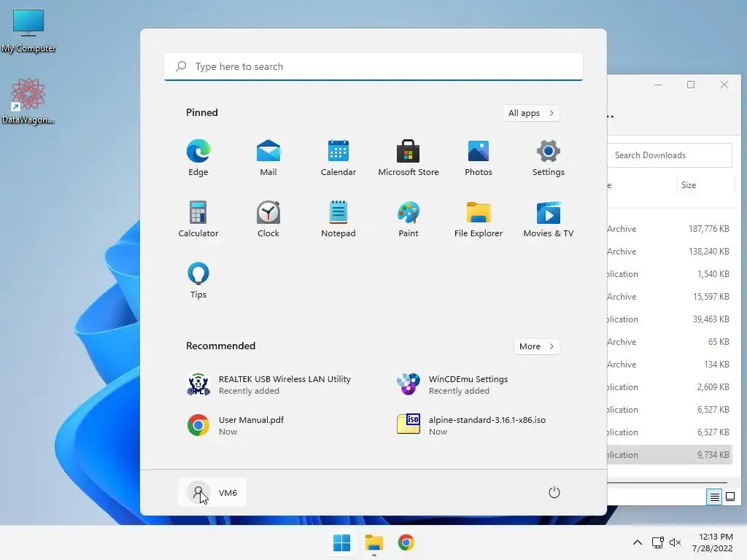Maximize the Explorer window
The height and width of the screenshot is (560, 747).
(691, 85)
